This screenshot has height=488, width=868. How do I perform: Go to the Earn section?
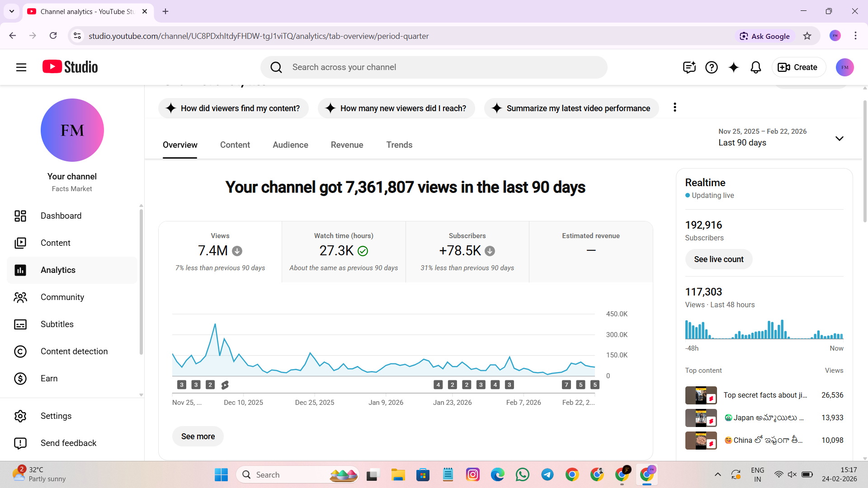pyautogui.click(x=49, y=378)
